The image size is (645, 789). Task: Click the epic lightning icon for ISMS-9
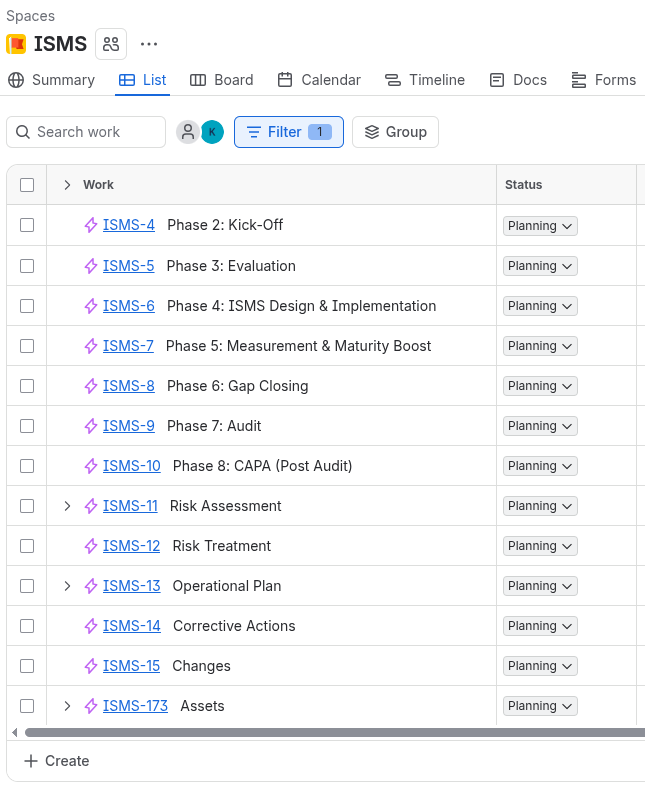pyautogui.click(x=91, y=426)
